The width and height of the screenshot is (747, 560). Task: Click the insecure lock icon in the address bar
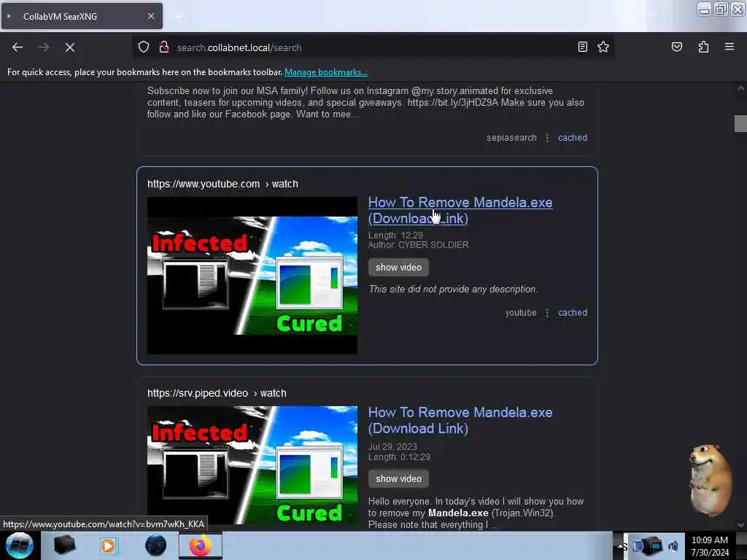click(x=164, y=47)
